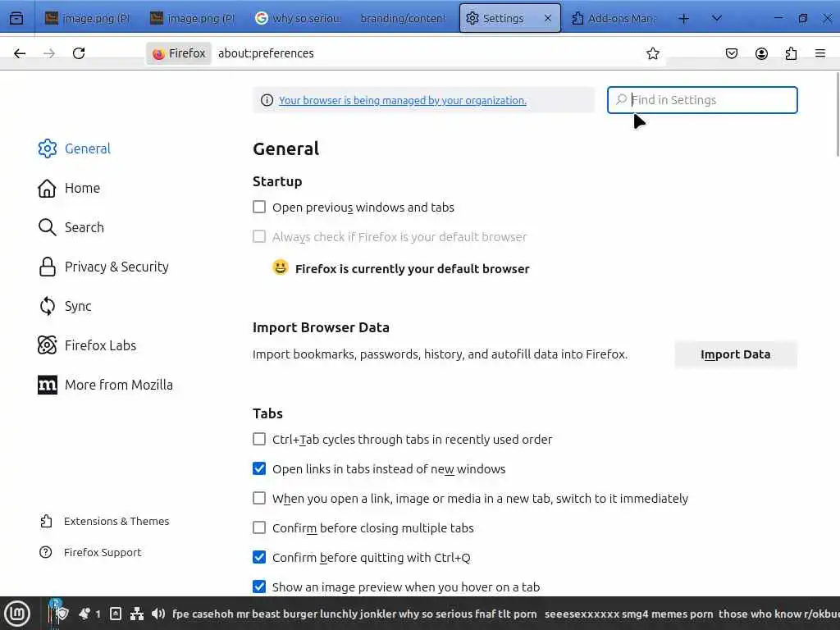Open a new tab with the plus icon

point(683,18)
